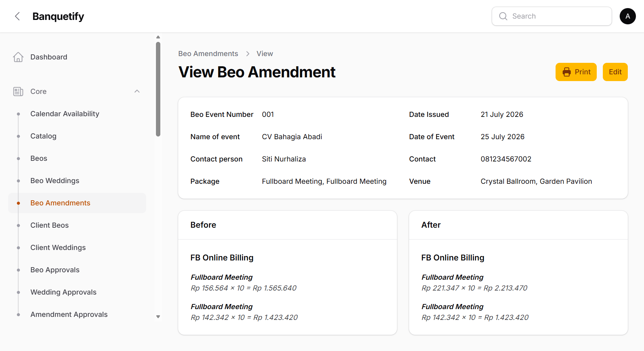Image resolution: width=644 pixels, height=351 pixels.
Task: Click the sidebar vertical scrollbar thumb
Action: click(x=158, y=89)
